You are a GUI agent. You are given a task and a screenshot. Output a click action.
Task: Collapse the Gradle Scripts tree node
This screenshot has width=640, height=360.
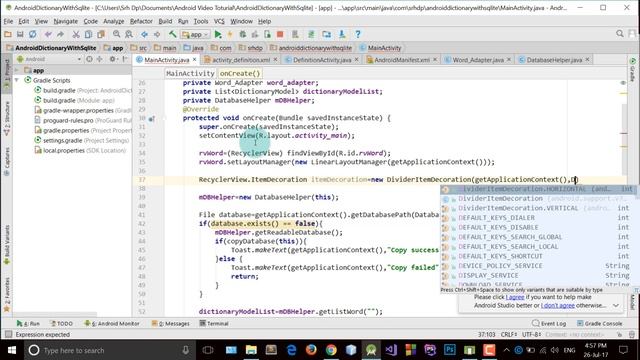(x=17, y=80)
